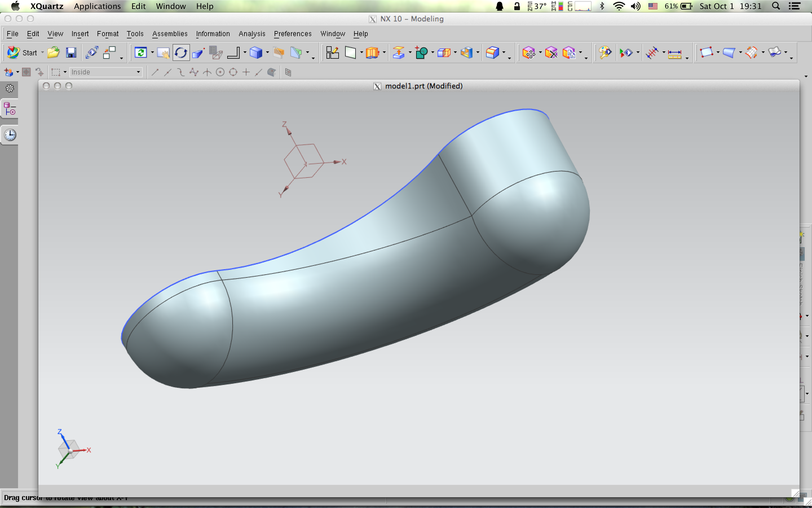
Task: Click the Through Curves surface icon
Action: click(x=729, y=53)
